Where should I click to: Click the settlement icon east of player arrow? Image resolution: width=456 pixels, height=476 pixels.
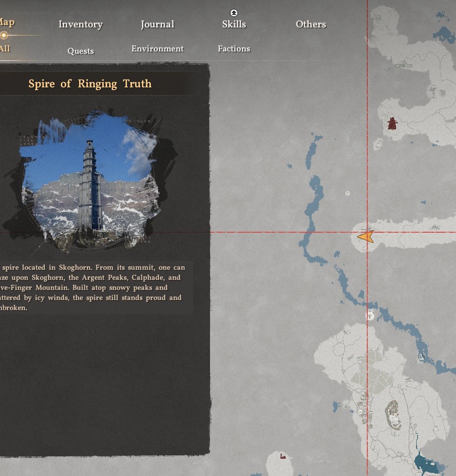434,227
